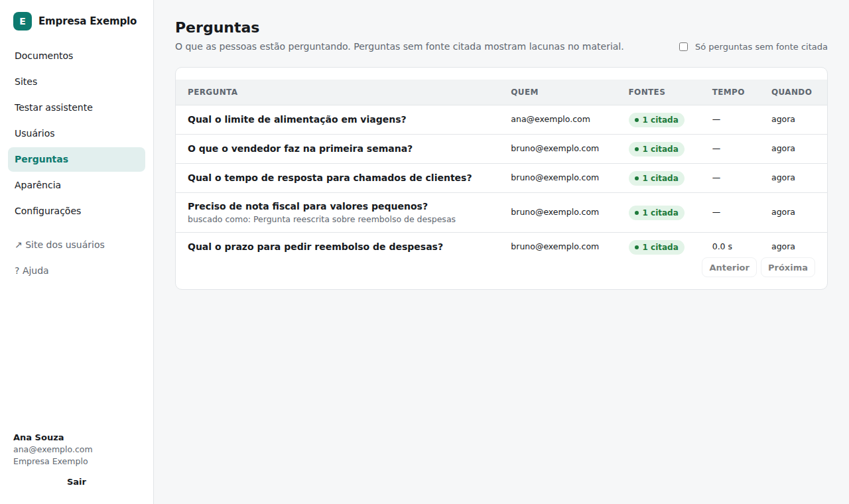
Task: Click the 'buscado como' rewritten query subtitle
Action: pos(322,219)
